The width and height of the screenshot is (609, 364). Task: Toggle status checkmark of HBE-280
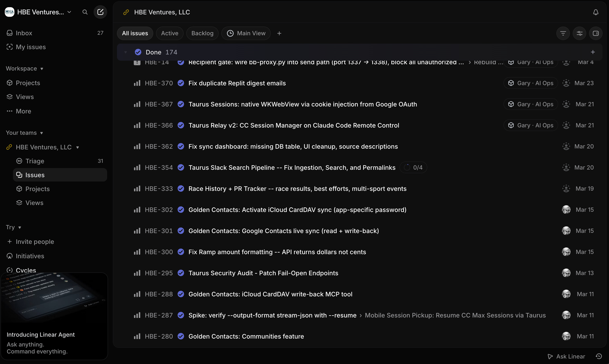tap(181, 336)
